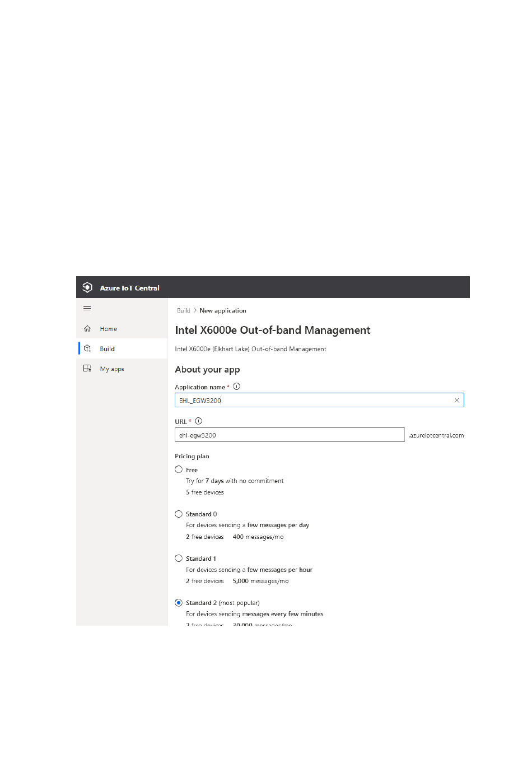Screen dimensions: 532x777
Task: Click the 'Pricing plan' label
Action: [192, 456]
